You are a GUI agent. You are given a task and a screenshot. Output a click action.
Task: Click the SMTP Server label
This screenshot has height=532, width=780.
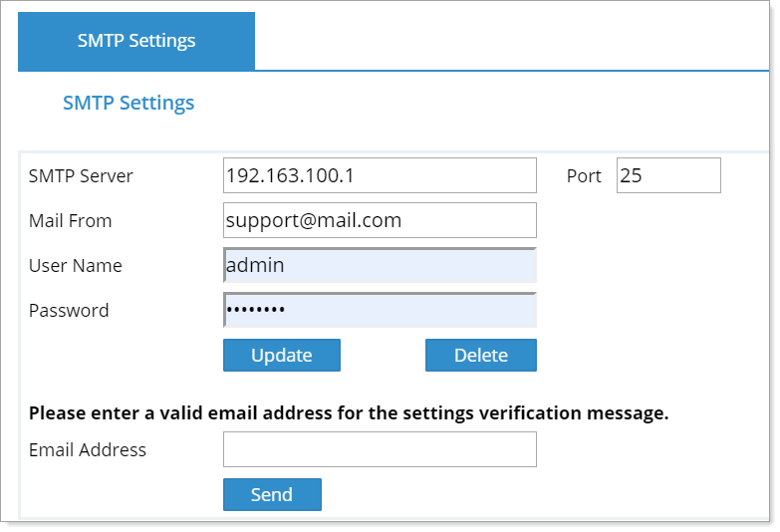pyautogui.click(x=81, y=176)
